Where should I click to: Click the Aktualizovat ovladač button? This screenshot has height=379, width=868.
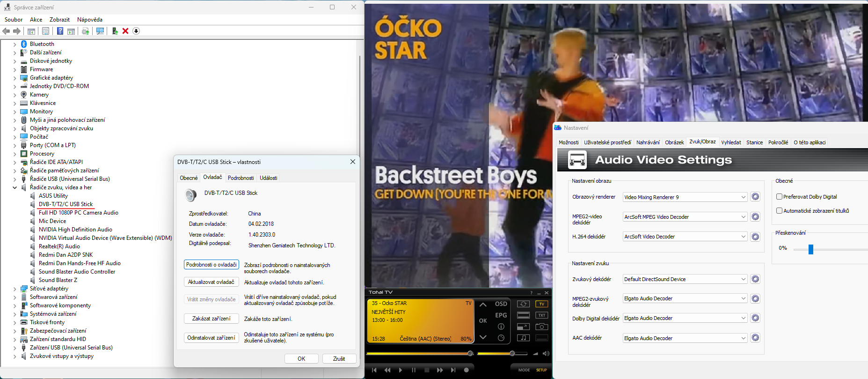tap(211, 282)
